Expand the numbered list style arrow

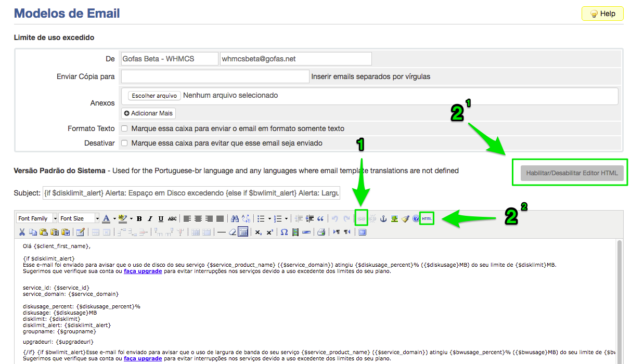pyautogui.click(x=286, y=219)
